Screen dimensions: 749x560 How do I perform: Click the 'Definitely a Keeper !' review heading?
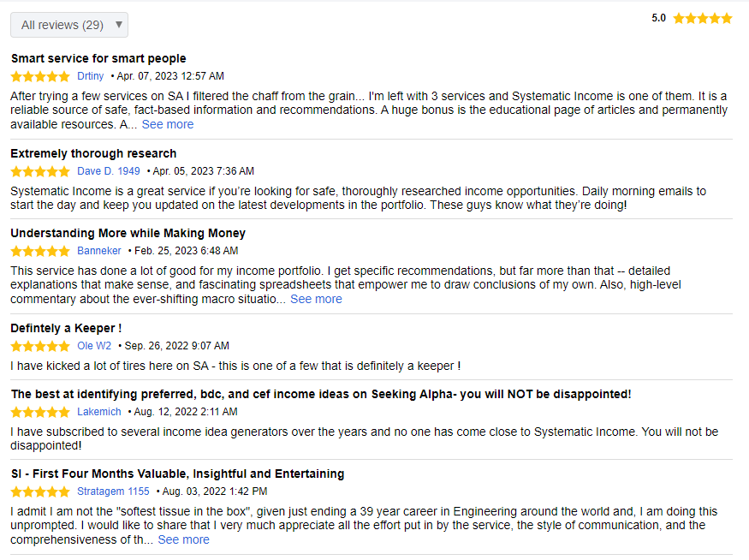point(66,328)
